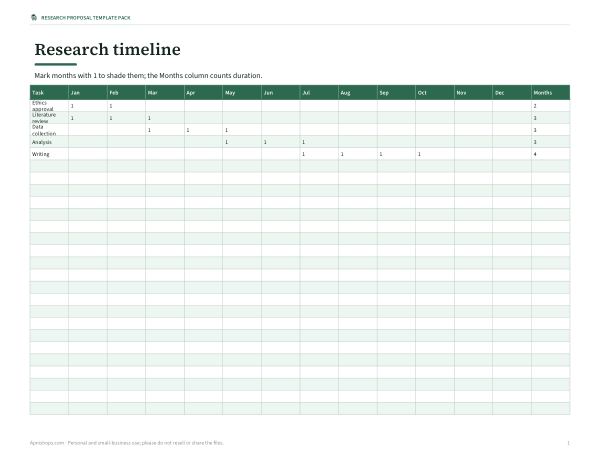Click the "Apr" column header
Viewport: 600px width, 464px height.
click(204, 93)
